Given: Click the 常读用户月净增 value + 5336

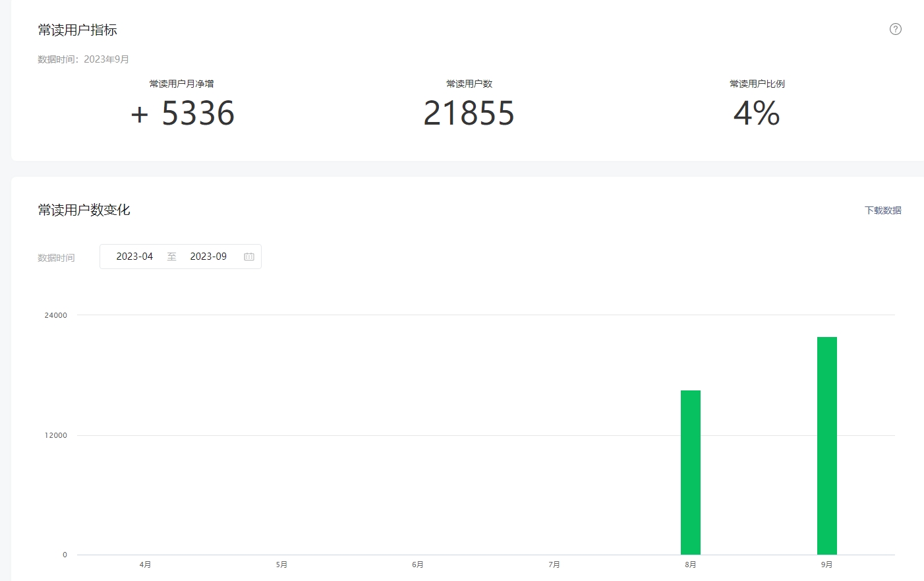Looking at the screenshot, I should (x=183, y=113).
